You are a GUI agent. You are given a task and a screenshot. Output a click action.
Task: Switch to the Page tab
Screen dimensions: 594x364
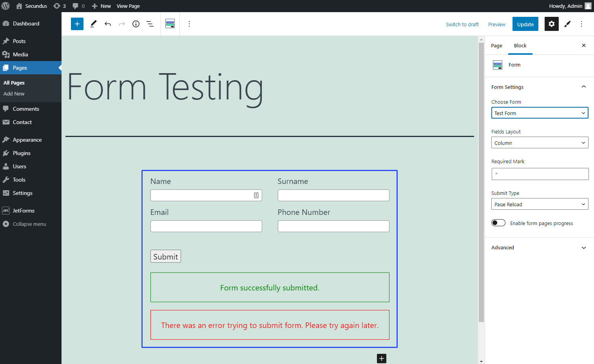point(496,45)
